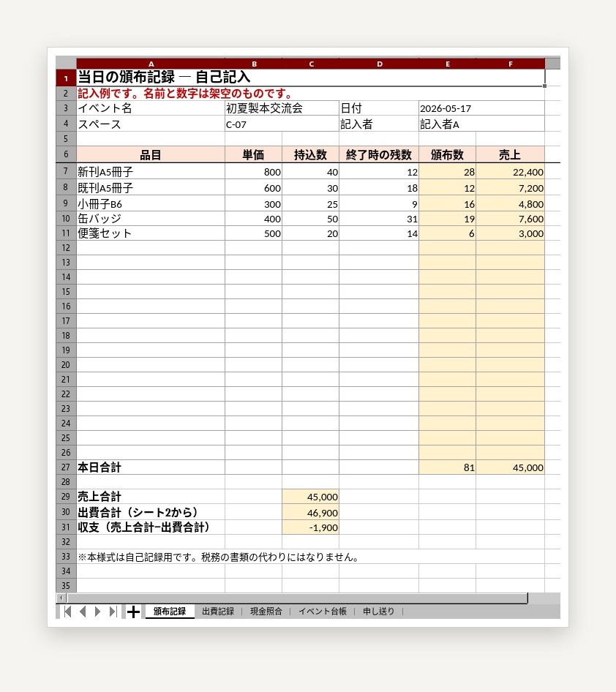Open the 出費記録 sheet tab
Viewport: 616px width, 692px height.
pos(218,612)
